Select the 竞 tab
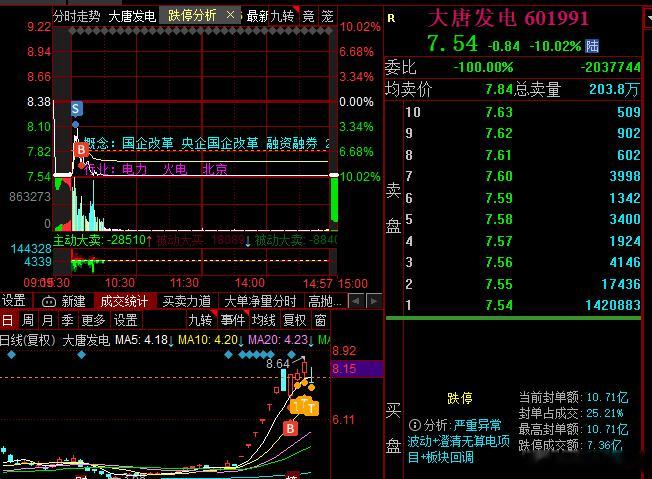The height and width of the screenshot is (479, 652). coord(308,16)
